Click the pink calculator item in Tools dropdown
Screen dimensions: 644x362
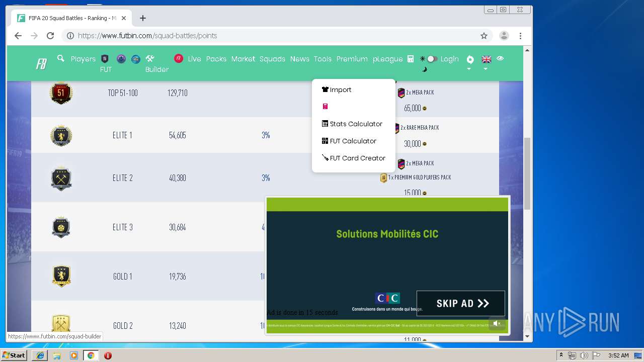[326, 107]
